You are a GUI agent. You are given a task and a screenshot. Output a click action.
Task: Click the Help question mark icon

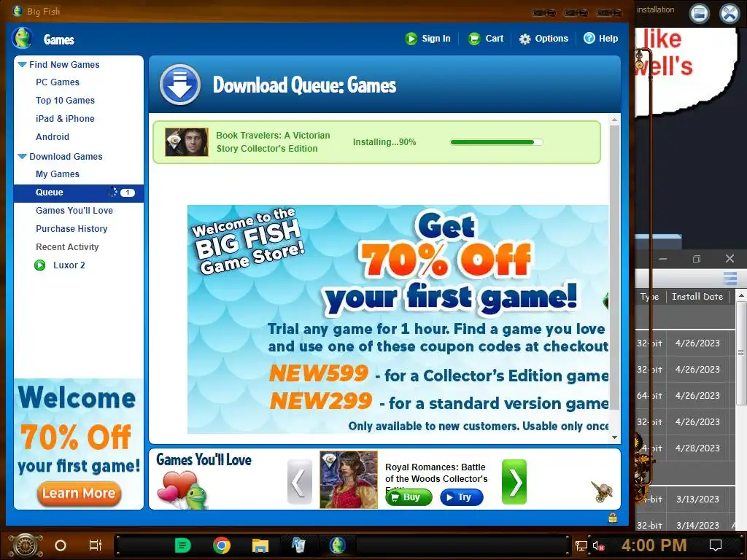coord(589,38)
